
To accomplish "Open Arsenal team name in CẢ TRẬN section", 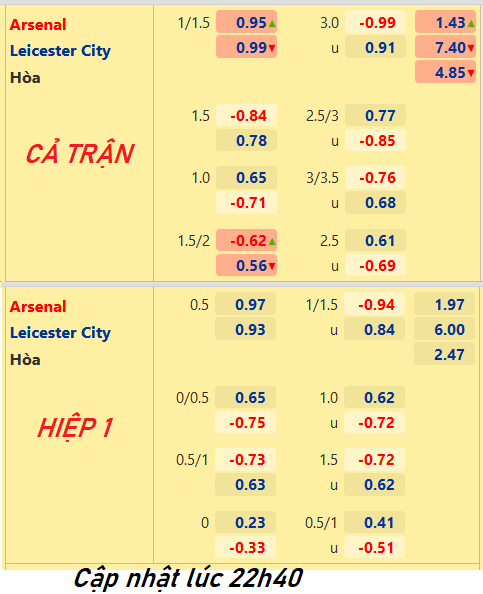I will (x=38, y=25).
